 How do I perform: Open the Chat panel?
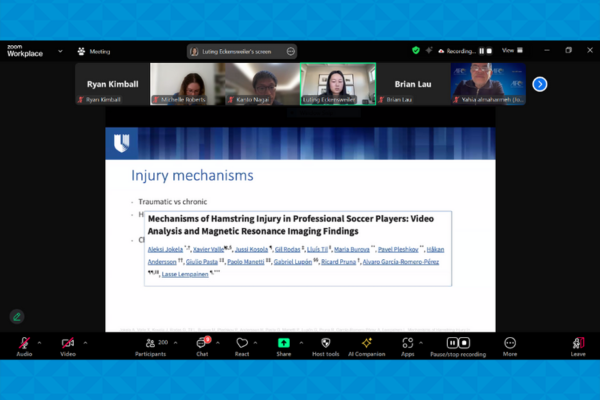pos(202,343)
